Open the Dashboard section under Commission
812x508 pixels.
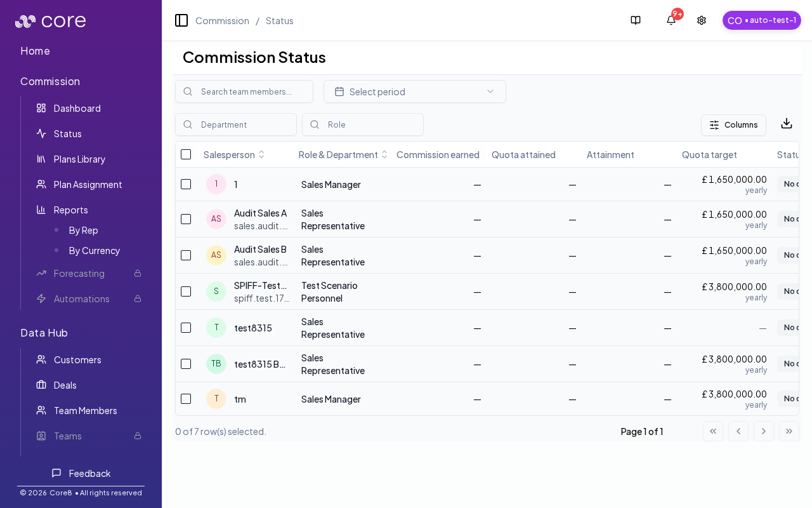pyautogui.click(x=77, y=108)
